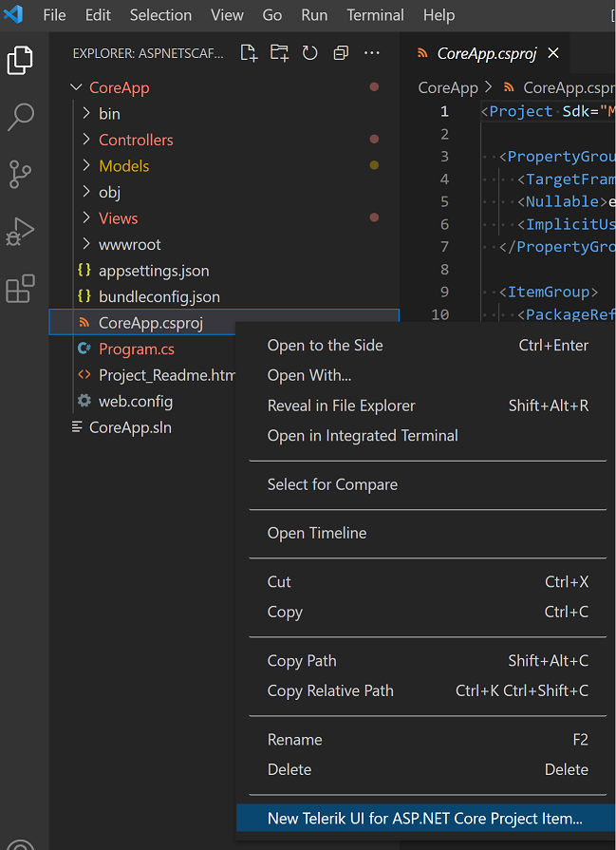
Task: Click the JSON icon beside bundleconfig.json
Action: (84, 296)
